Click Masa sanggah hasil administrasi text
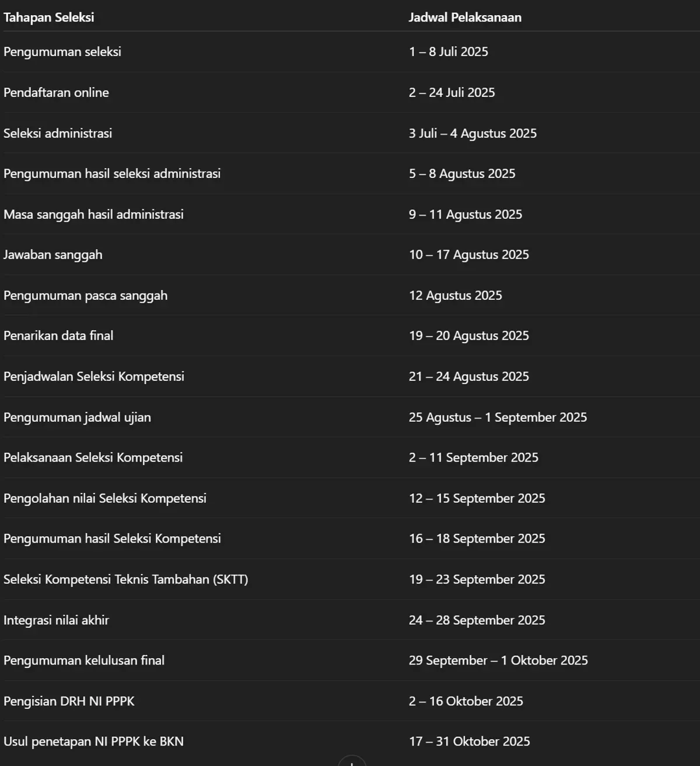The width and height of the screenshot is (700, 766). click(93, 214)
